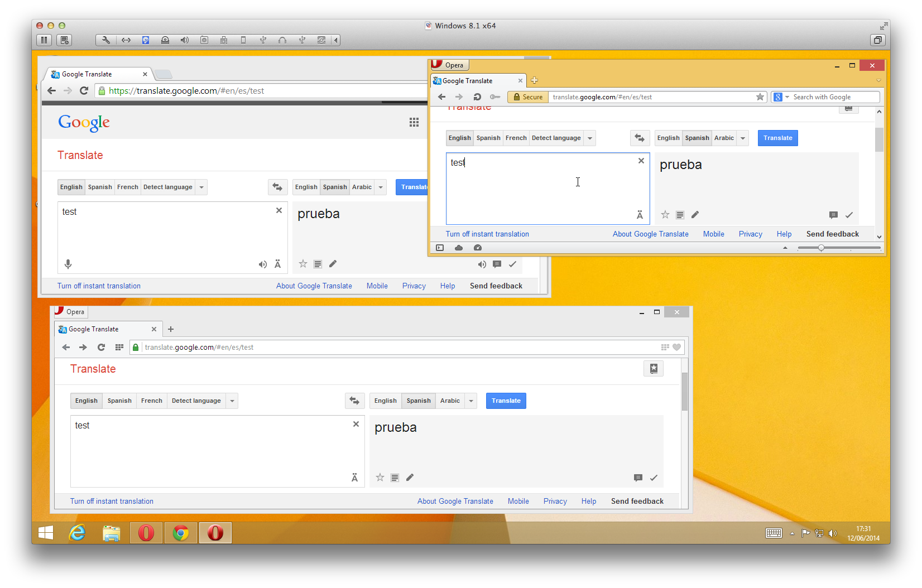Show hidden tray icons arrow in taskbar
922x588 pixels.
pyautogui.click(x=791, y=533)
